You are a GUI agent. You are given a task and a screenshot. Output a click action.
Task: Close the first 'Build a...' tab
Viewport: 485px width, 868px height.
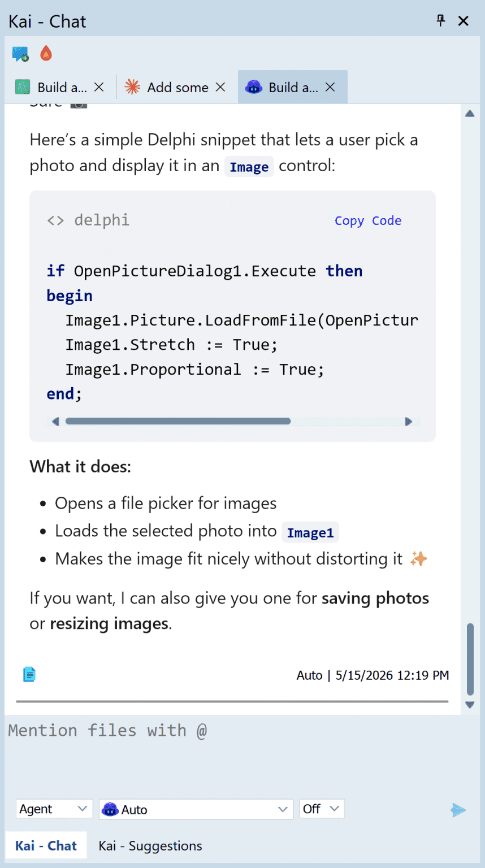pos(99,87)
